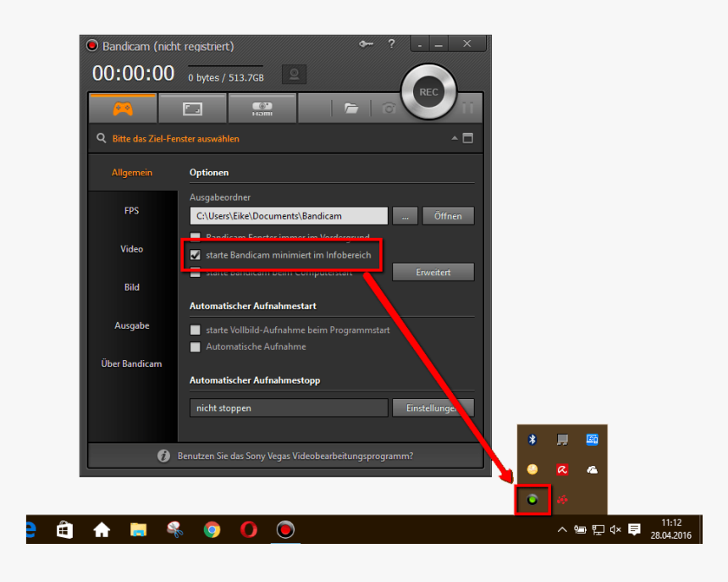Image resolution: width=728 pixels, height=582 pixels.
Task: Click the network tray icon
Action: click(x=598, y=529)
